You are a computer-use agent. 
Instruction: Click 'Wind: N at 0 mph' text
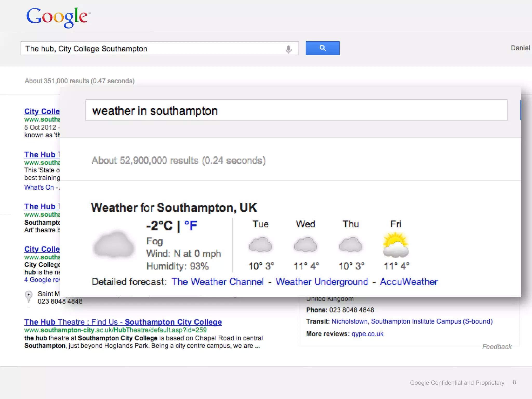click(184, 254)
